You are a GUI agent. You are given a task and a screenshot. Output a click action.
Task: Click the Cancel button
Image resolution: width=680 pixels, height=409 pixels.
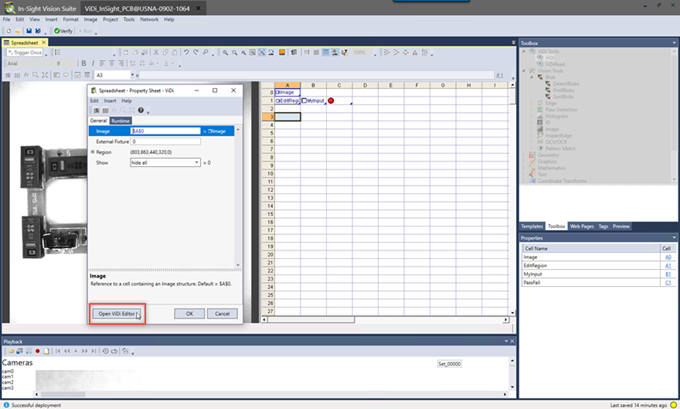click(x=222, y=313)
